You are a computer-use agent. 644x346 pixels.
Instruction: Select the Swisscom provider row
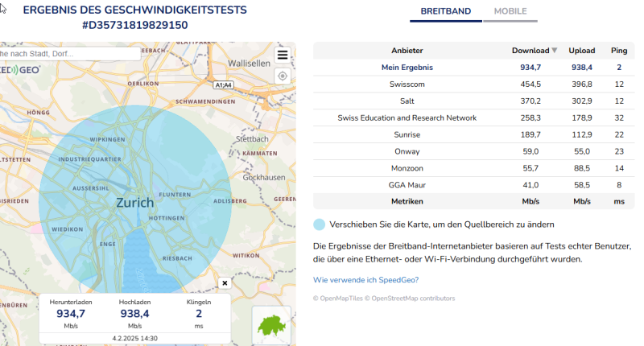coord(407,84)
